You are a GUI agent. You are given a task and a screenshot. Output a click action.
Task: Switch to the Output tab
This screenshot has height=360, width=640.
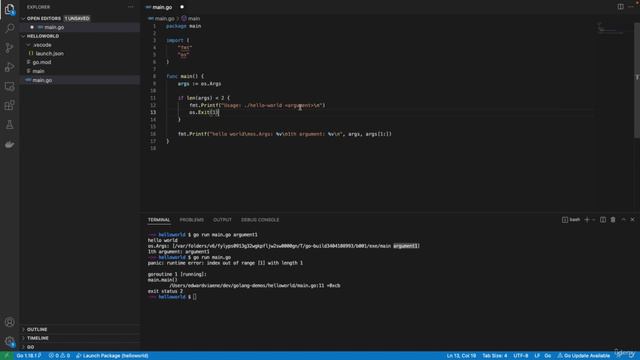pos(222,220)
